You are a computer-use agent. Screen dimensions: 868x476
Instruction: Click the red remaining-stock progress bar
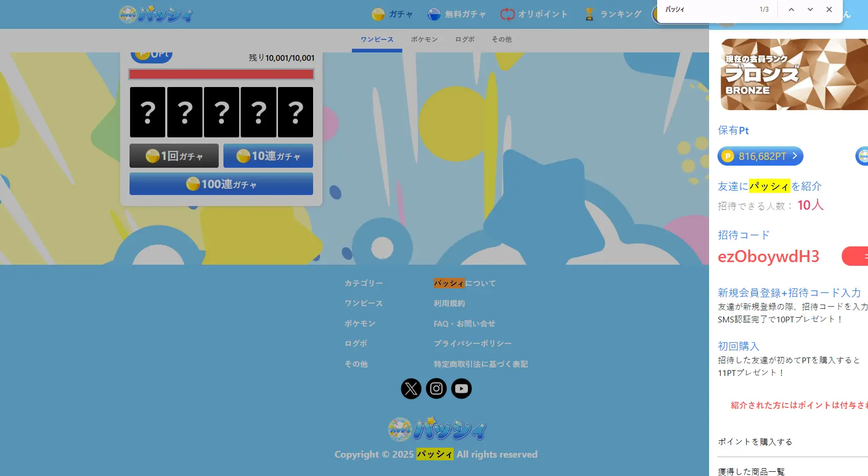[x=221, y=74]
